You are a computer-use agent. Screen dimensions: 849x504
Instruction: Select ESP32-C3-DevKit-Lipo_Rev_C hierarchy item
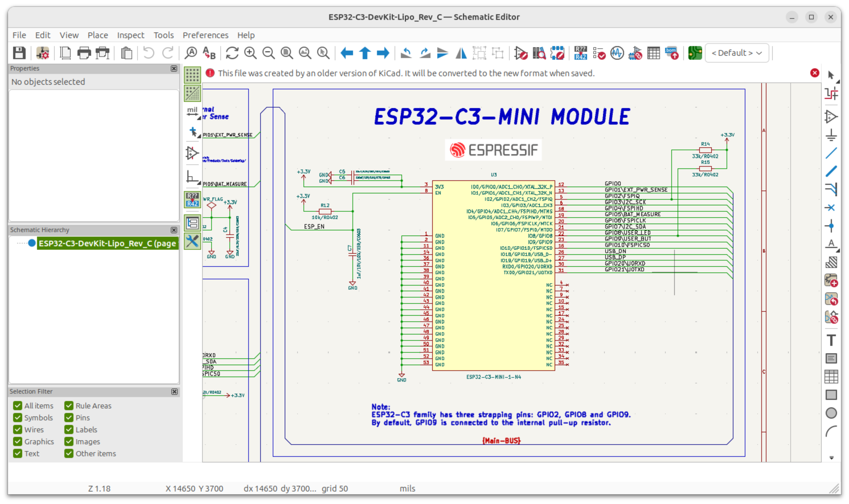(x=107, y=243)
